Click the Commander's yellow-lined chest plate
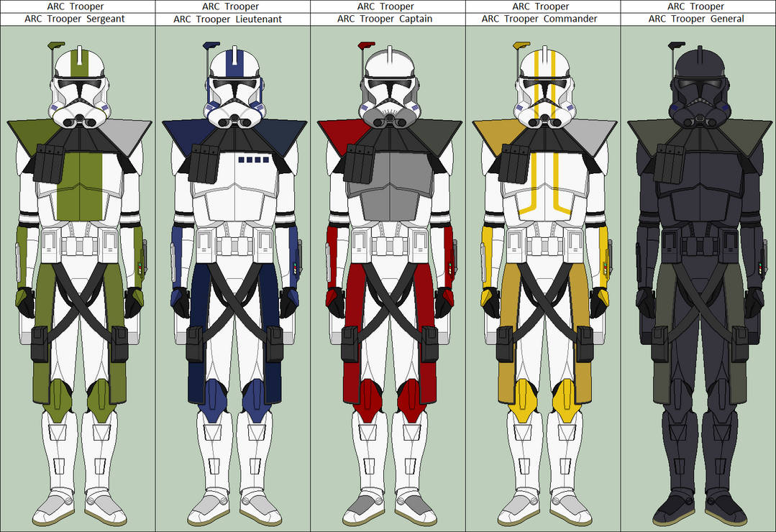 544,185
